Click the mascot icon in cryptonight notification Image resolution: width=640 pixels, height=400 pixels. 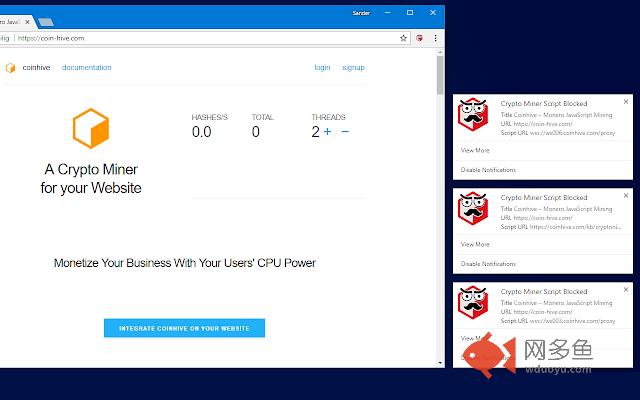(473, 208)
